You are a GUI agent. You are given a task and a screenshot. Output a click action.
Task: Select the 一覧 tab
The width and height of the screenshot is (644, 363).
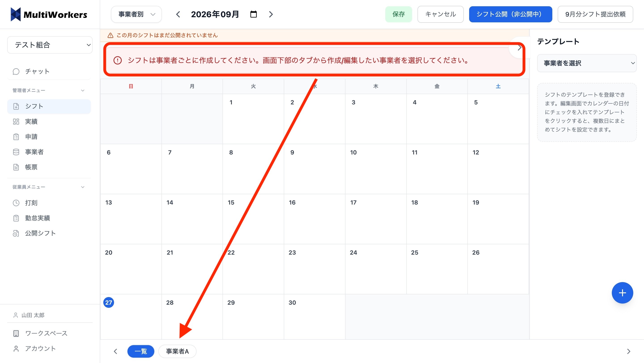click(x=141, y=351)
